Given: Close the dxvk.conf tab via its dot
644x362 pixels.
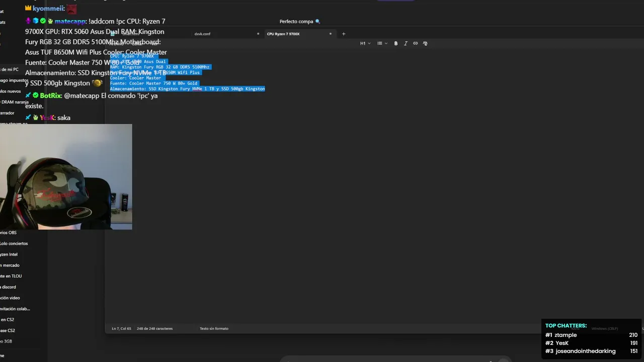Looking at the screenshot, I should pos(258,34).
